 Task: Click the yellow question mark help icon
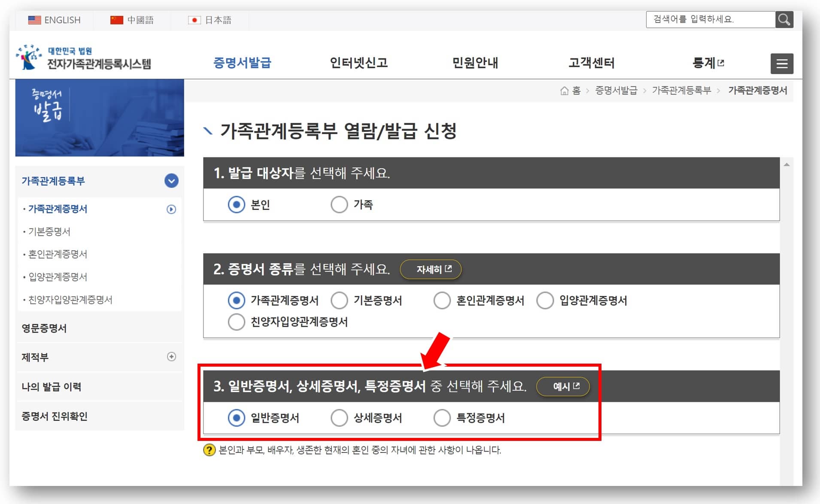point(209,450)
